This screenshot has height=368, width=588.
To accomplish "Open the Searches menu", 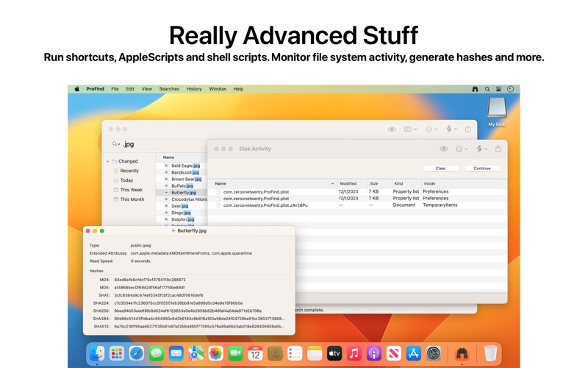I will click(169, 89).
